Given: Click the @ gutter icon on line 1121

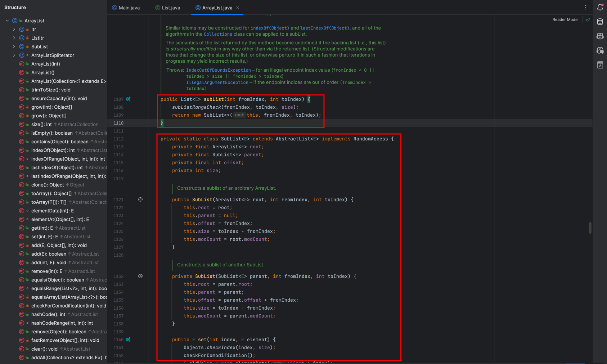Looking at the screenshot, I should (140, 199).
